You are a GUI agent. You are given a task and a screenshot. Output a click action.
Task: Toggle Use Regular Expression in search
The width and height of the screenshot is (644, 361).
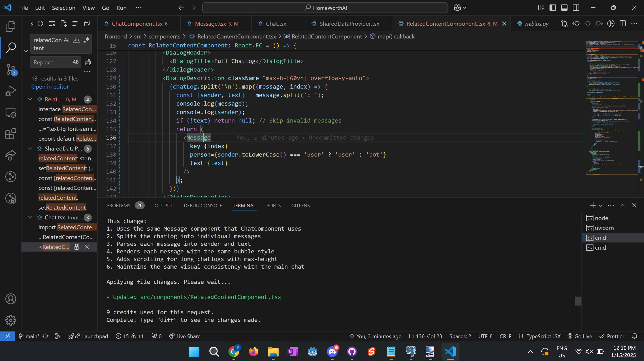86,40
